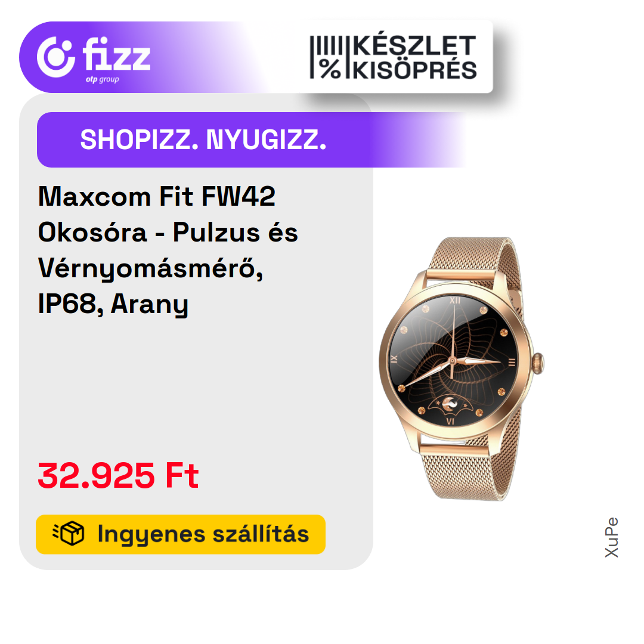Open the Maxcom Fit FW42 product title
The image size is (644, 644).
point(168,250)
